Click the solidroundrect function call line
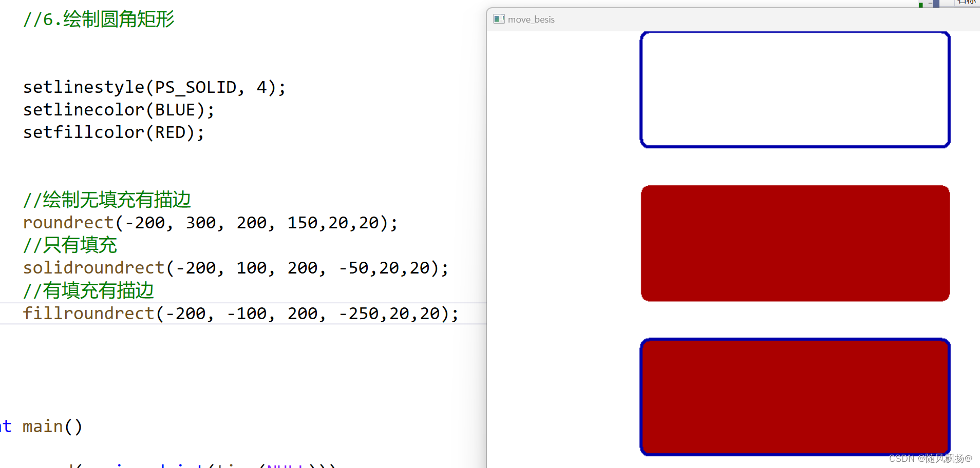980x468 pixels. coord(236,268)
